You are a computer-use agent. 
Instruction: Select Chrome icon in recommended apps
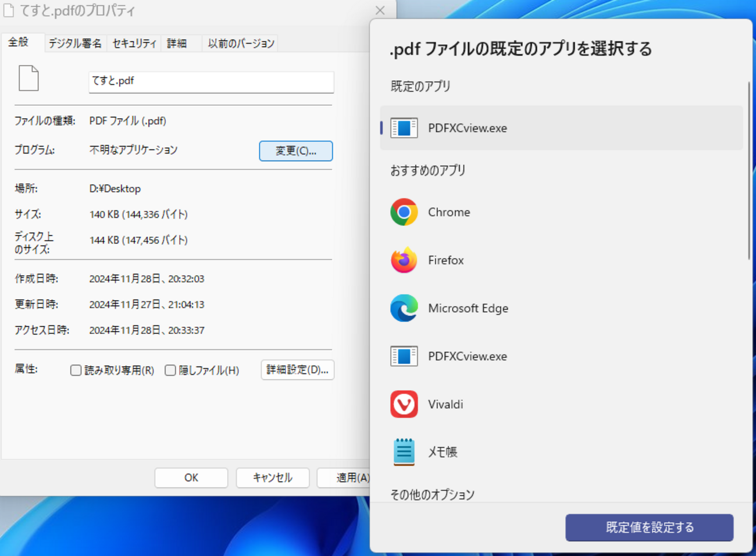point(404,212)
